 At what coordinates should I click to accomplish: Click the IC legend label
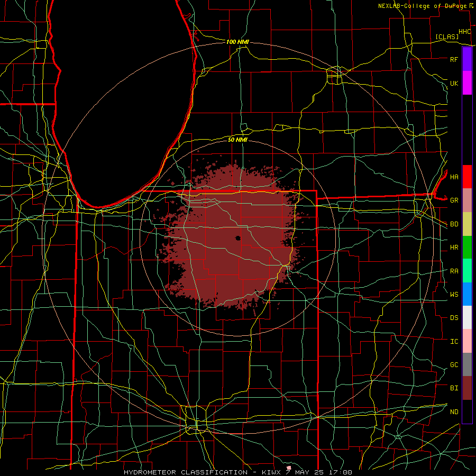click(454, 342)
